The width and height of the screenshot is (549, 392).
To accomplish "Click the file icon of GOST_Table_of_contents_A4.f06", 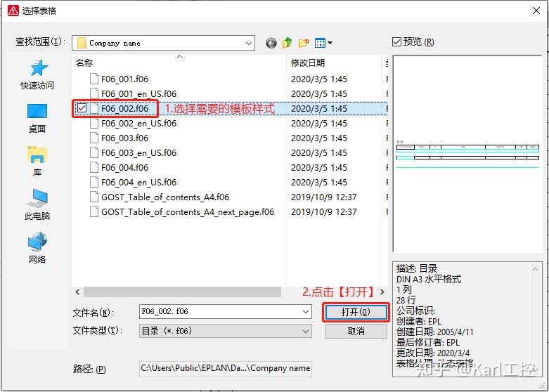I will [93, 197].
